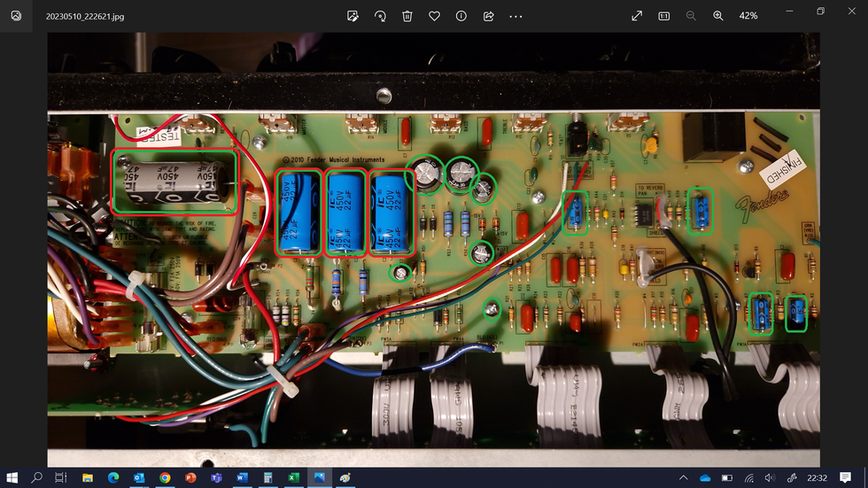Switch to Excel on the taskbar
This screenshot has height=488, width=868.
coord(293,477)
